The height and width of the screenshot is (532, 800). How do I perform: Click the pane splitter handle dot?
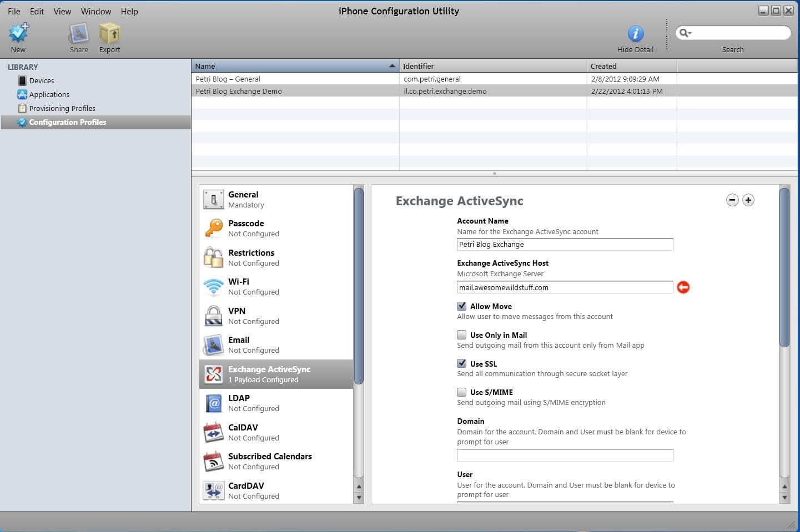click(x=494, y=174)
